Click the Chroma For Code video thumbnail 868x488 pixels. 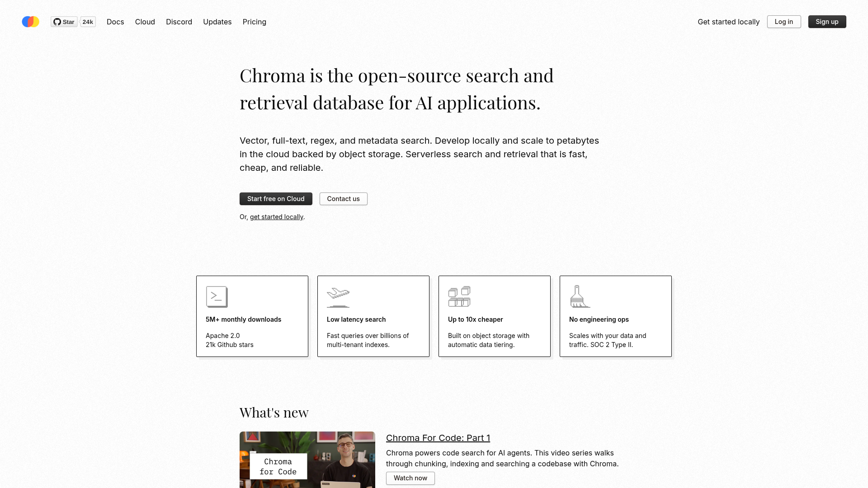[307, 460]
